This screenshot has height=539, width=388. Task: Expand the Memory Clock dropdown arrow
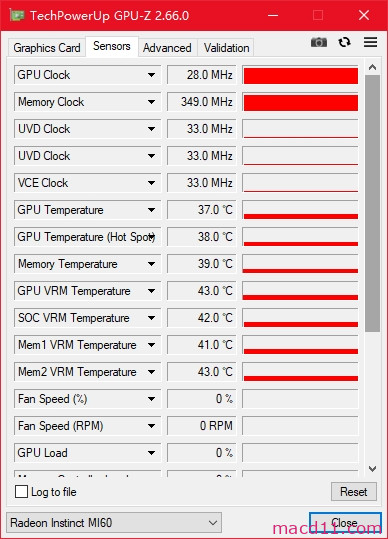point(151,102)
